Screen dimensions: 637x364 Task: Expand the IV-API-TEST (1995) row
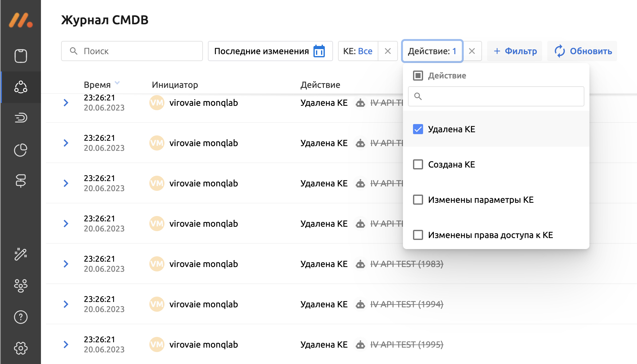(x=66, y=344)
